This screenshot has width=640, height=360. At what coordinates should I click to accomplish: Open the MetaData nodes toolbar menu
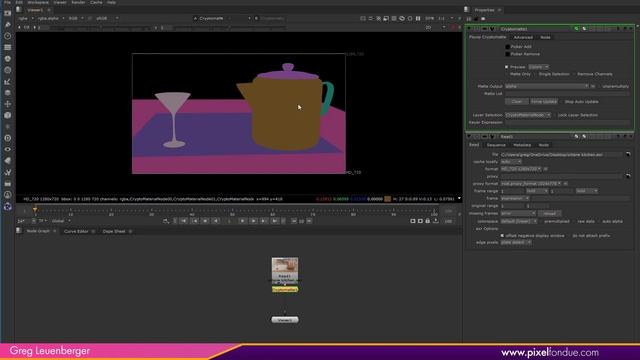(7, 161)
